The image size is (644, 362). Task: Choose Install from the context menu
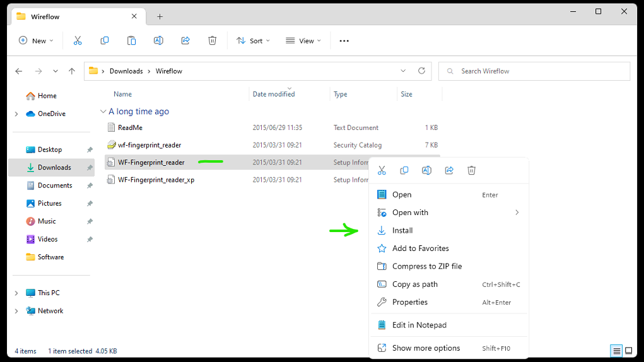449,231
